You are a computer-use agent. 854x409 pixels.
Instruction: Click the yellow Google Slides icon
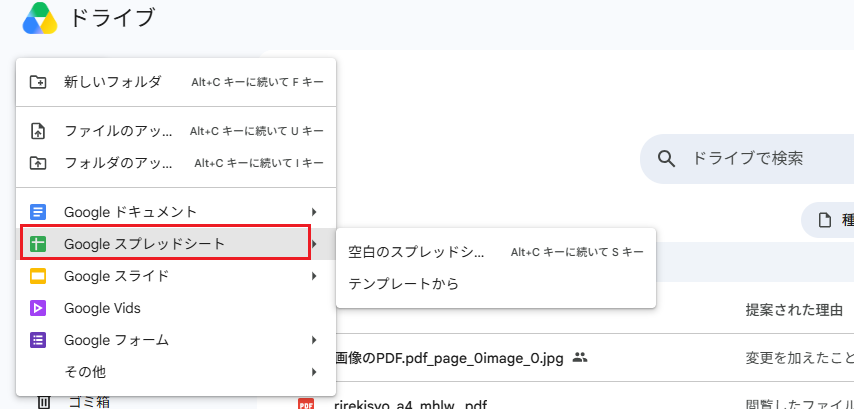[x=38, y=276]
